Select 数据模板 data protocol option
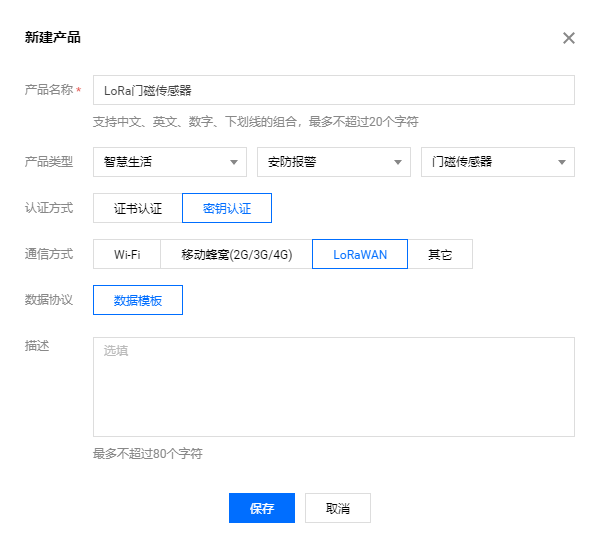This screenshot has width=599, height=548. 138,300
